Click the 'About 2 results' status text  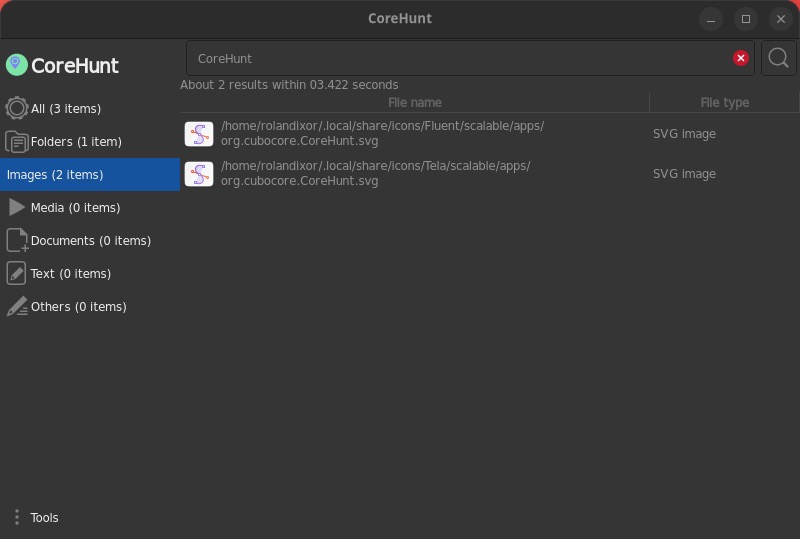(289, 85)
